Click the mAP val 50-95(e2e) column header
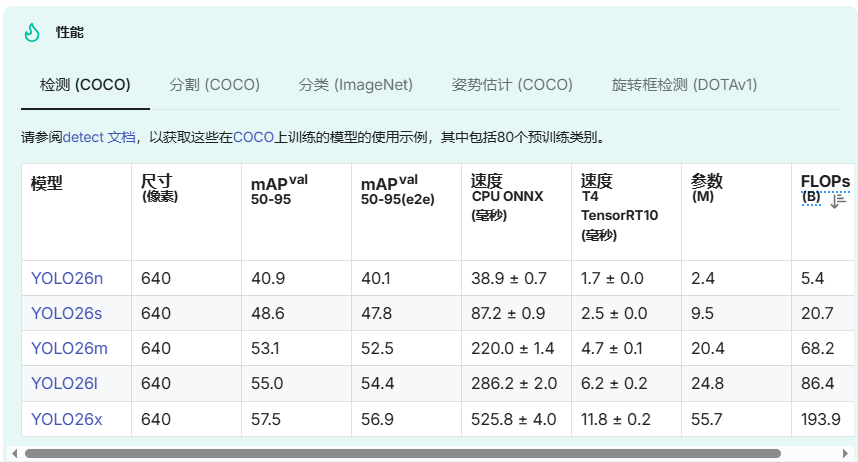This screenshot has width=858, height=462. (407, 212)
